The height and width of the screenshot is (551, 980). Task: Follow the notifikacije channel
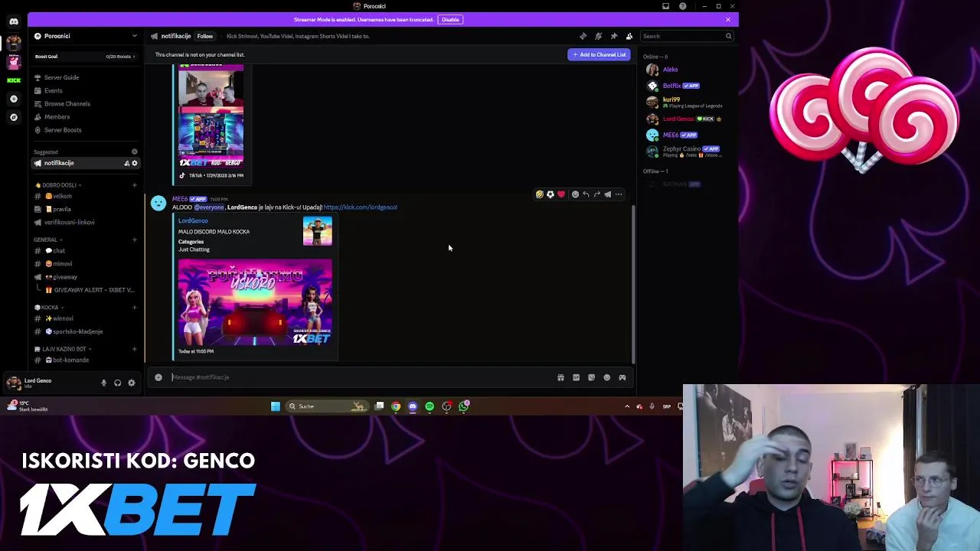(205, 36)
